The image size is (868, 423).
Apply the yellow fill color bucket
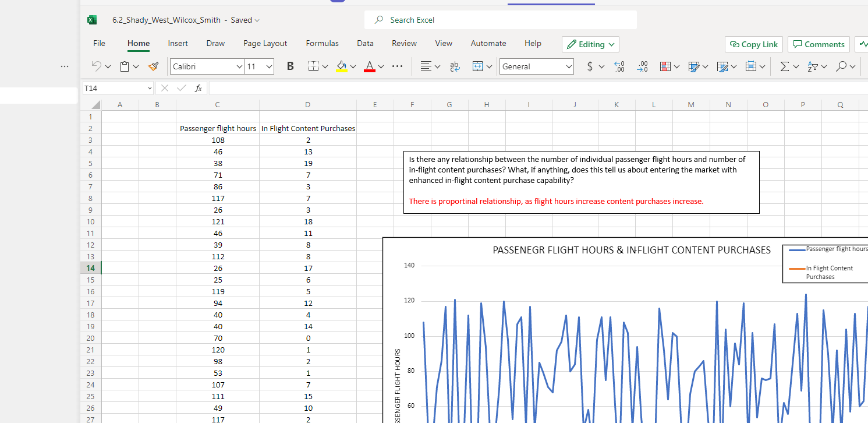342,66
